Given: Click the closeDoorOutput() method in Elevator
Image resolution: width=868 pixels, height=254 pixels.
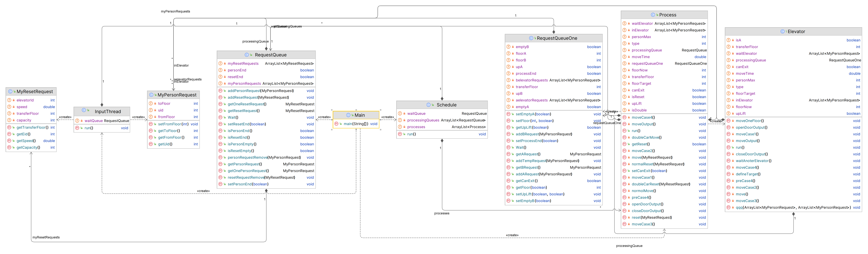Looking at the screenshot, I should [793, 154].
